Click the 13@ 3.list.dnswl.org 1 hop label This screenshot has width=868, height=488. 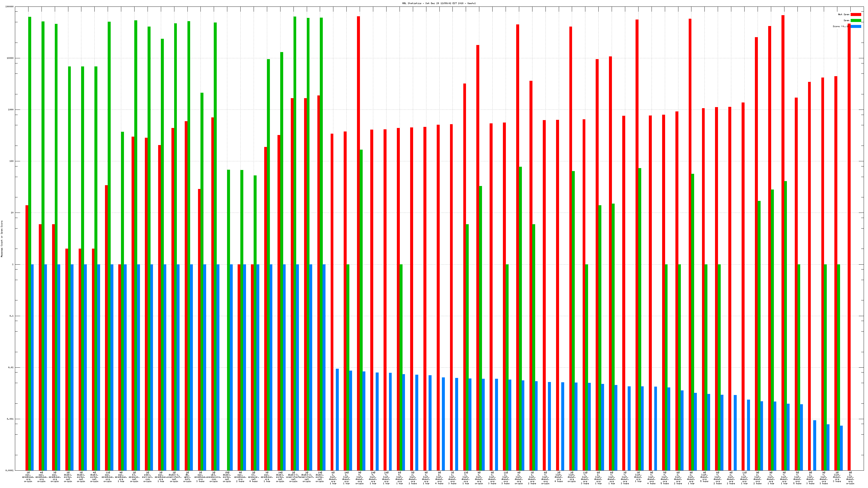click(466, 478)
